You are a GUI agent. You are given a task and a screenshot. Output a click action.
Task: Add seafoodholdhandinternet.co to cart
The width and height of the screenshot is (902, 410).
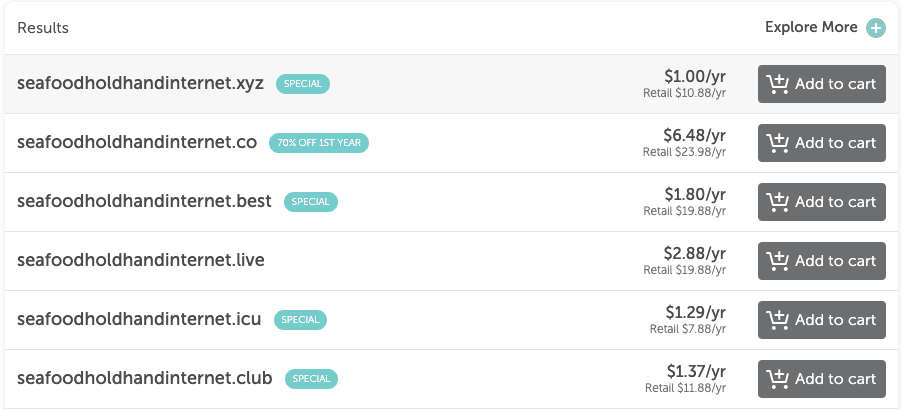tap(821, 143)
